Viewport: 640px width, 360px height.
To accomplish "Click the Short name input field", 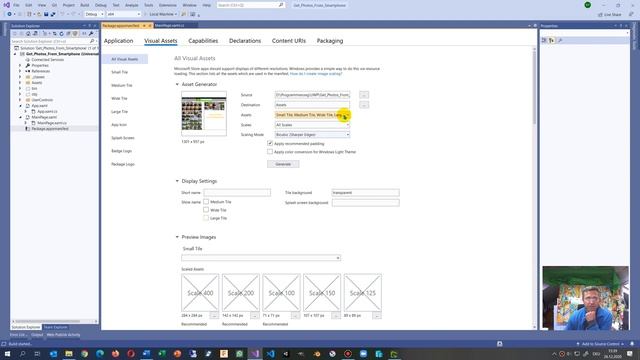I will pyautogui.click(x=237, y=193).
